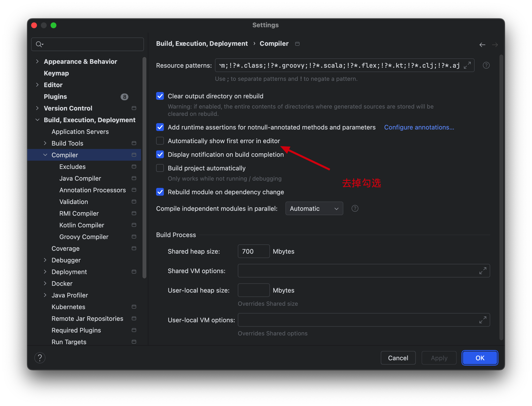Viewport: 532px width, 406px height.
Task: Disable Clear output directory on rebuild
Action: click(160, 96)
